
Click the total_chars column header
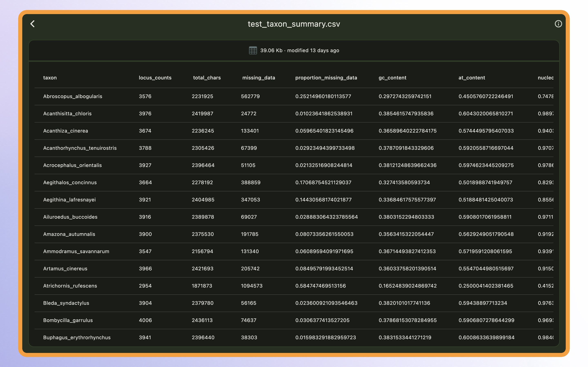coord(207,78)
